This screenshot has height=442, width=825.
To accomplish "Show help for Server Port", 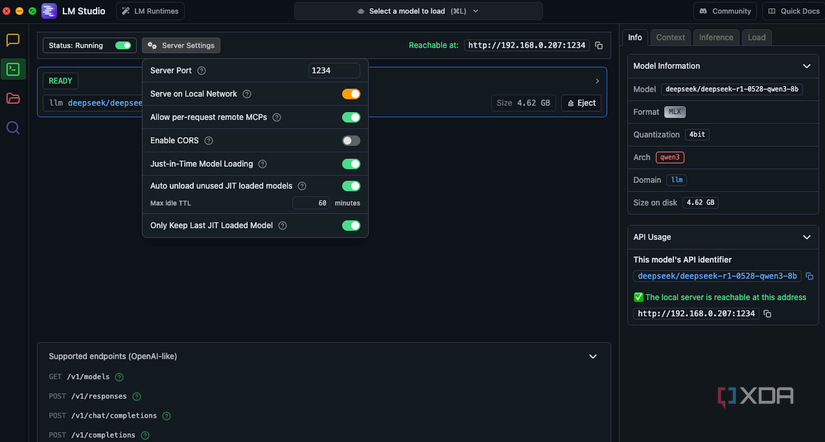I will point(201,71).
